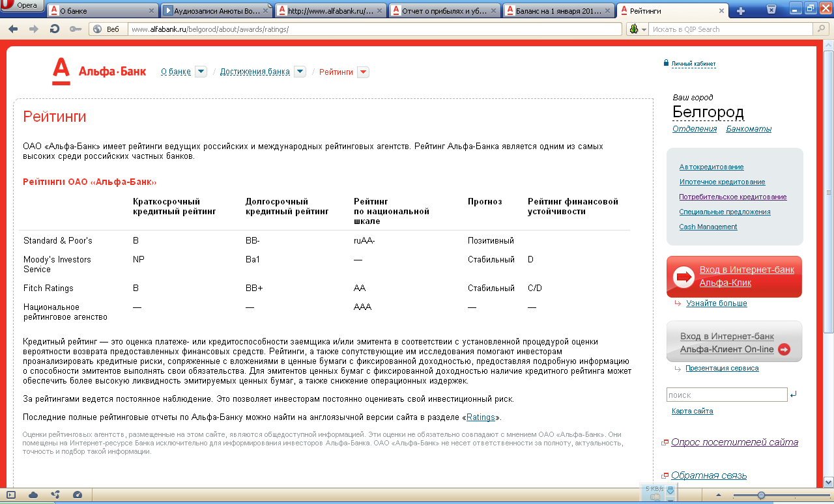Click the padlock icon near Личный кабинет
Screen dimensions: 834x504
coord(666,63)
